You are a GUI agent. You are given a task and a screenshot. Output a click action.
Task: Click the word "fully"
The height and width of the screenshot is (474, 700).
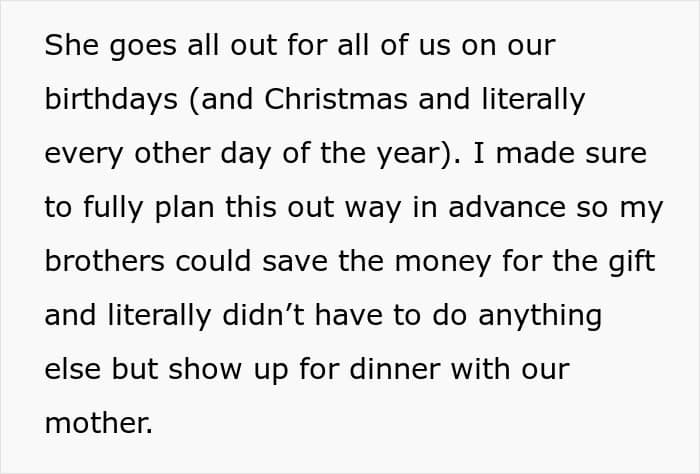pyautogui.click(x=113, y=207)
